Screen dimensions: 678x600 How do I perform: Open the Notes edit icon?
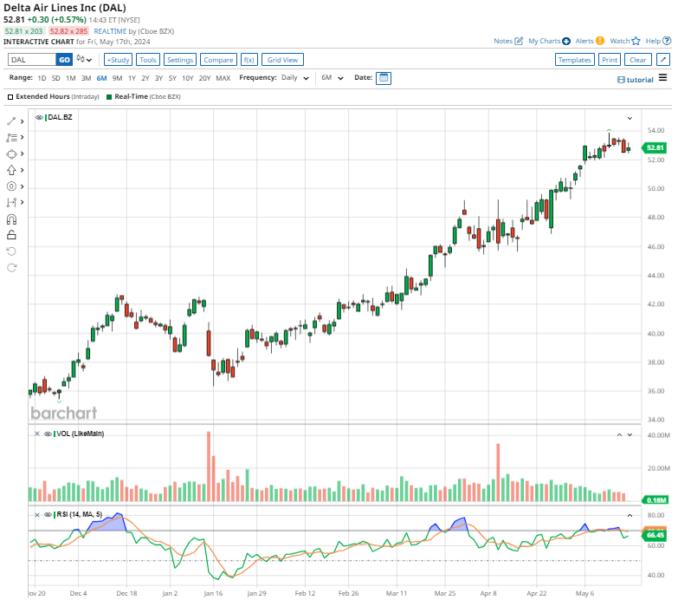[x=519, y=41]
